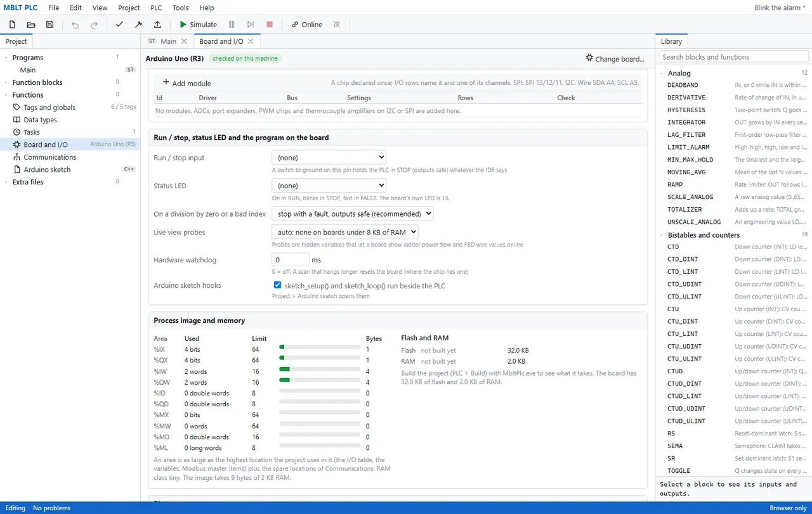Open the Tools menu

click(181, 8)
